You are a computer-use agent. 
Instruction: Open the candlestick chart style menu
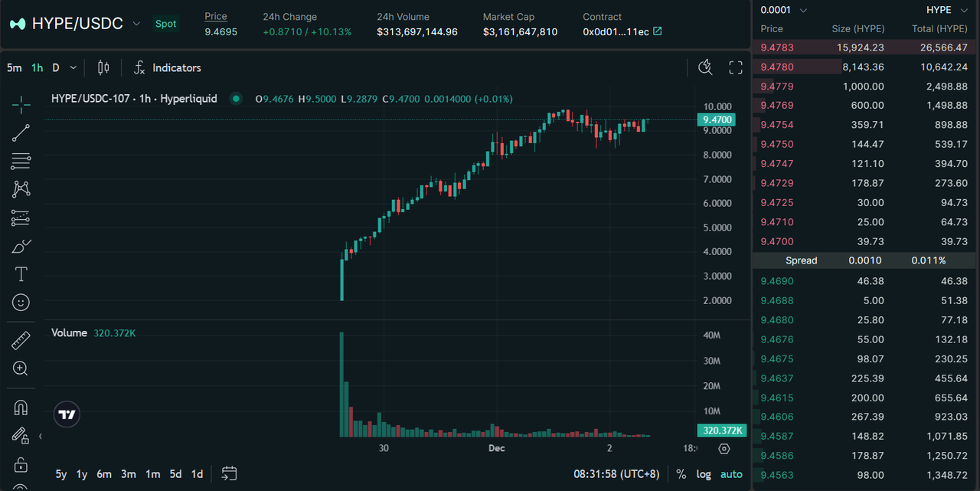click(x=103, y=67)
